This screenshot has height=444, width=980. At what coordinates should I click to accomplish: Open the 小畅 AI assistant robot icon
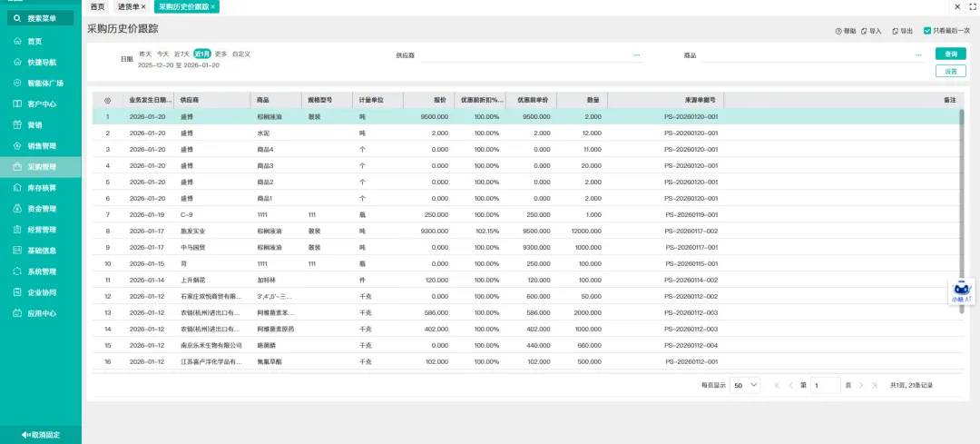pos(961,291)
